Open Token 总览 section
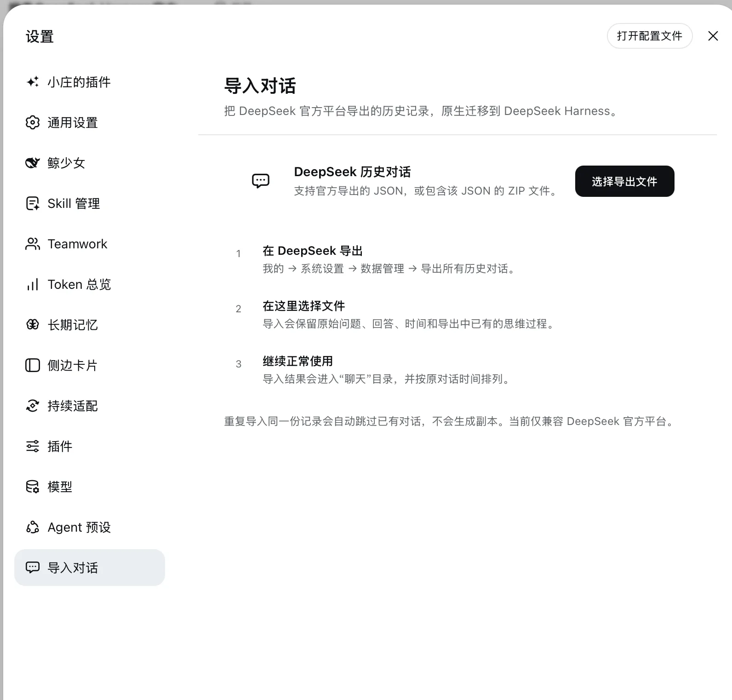 pyautogui.click(x=90, y=284)
